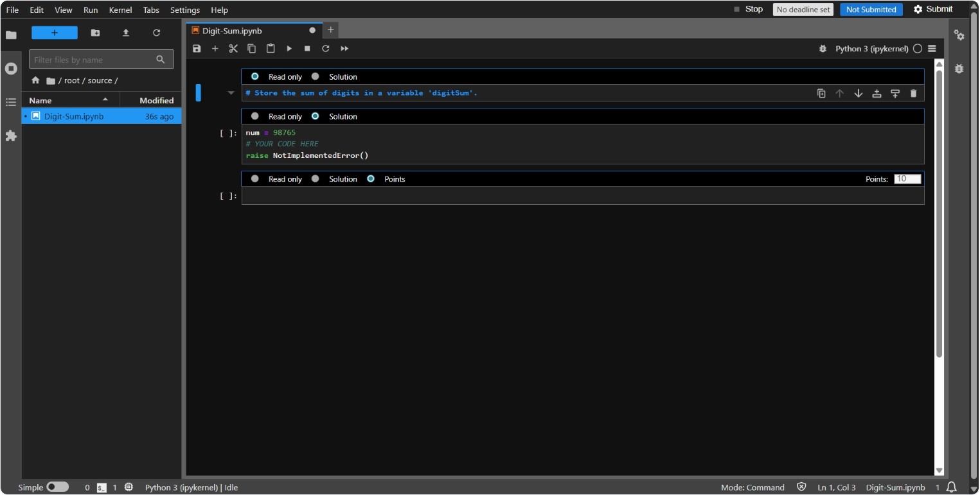Click the blue New Launcher plus button
The width and height of the screenshot is (980, 495).
point(55,33)
